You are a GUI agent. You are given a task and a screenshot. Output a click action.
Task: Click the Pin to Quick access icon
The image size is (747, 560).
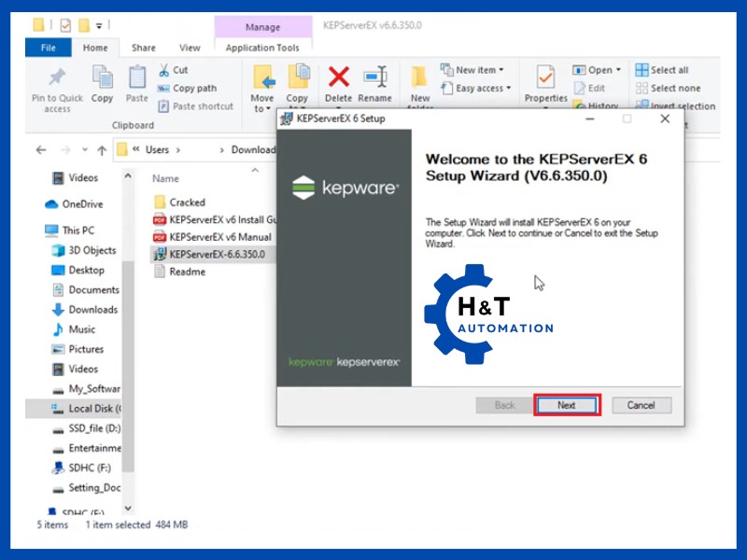click(57, 77)
